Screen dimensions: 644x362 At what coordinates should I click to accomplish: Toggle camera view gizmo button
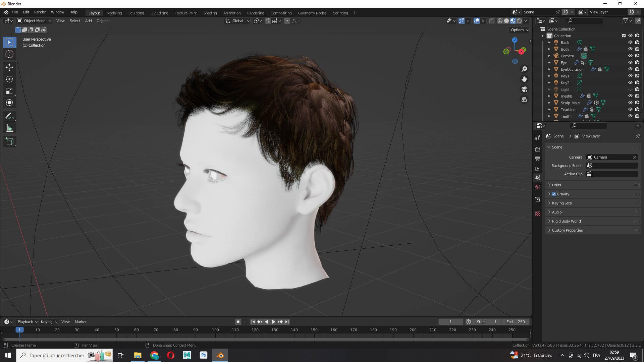tap(524, 89)
